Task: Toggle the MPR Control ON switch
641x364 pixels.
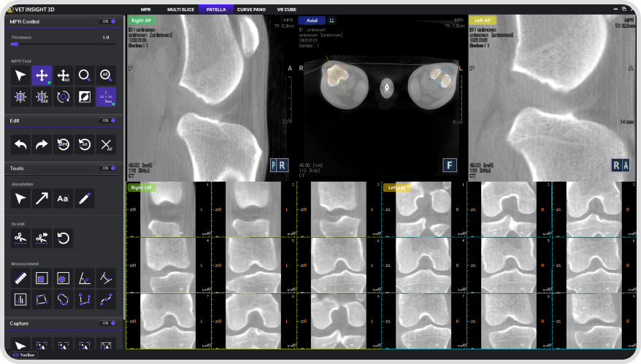Action: click(x=108, y=22)
